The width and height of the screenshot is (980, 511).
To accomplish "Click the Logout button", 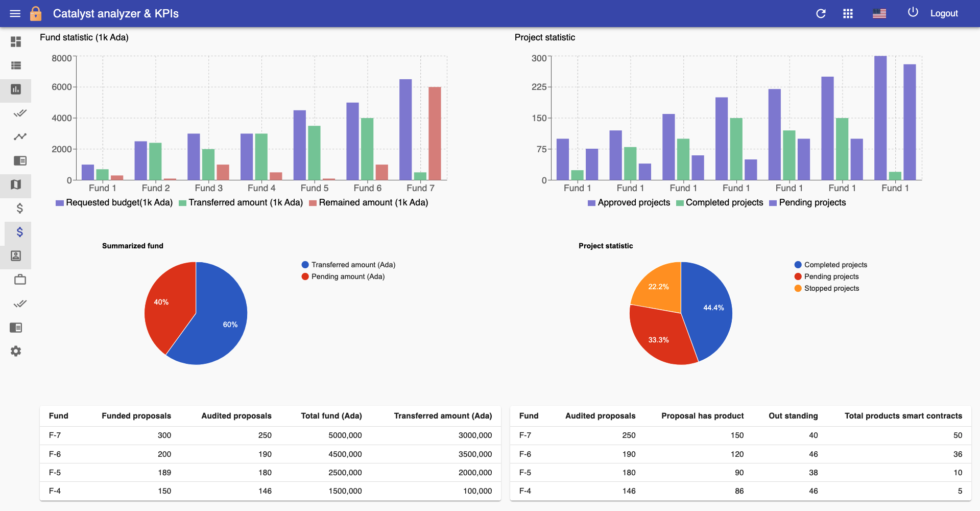I will (x=944, y=14).
